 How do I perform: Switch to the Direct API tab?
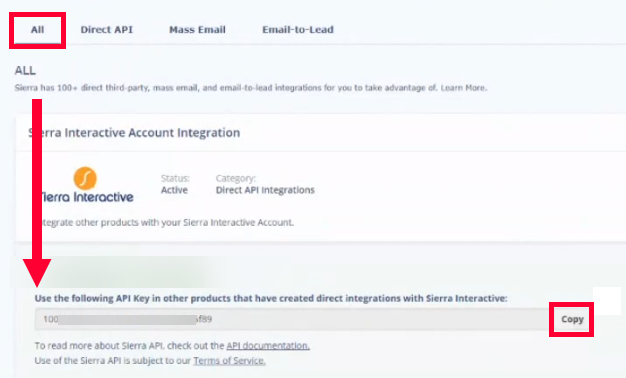107,30
